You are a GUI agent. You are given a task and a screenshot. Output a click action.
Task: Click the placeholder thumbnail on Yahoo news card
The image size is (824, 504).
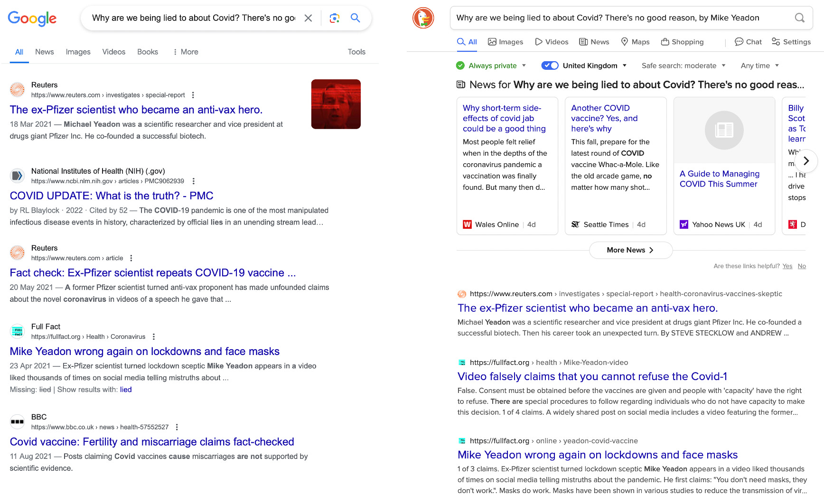tap(724, 131)
